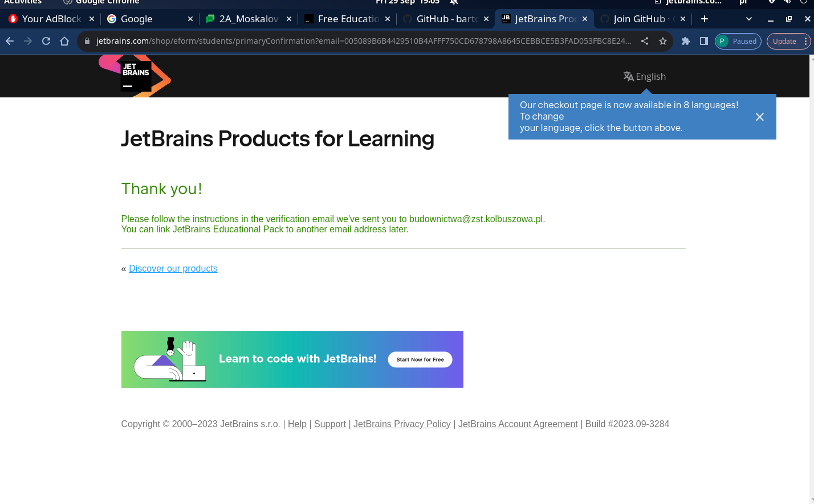This screenshot has width=814, height=504.
Task: Close the Google tab
Action: 190,19
